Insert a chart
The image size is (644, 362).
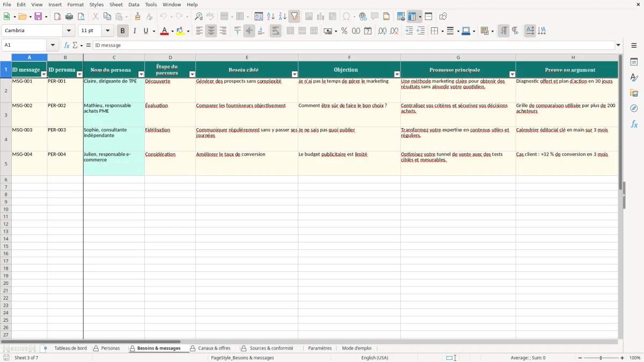pos(321,17)
